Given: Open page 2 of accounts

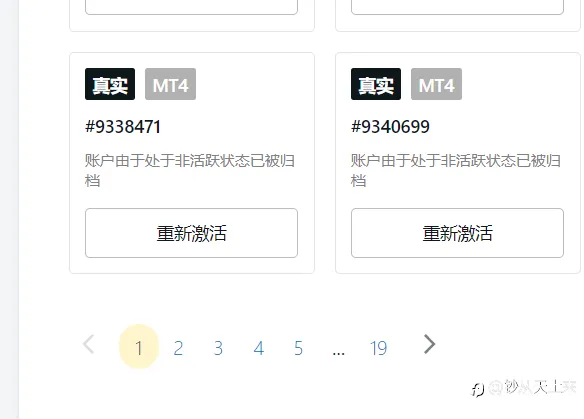Looking at the screenshot, I should click(178, 348).
